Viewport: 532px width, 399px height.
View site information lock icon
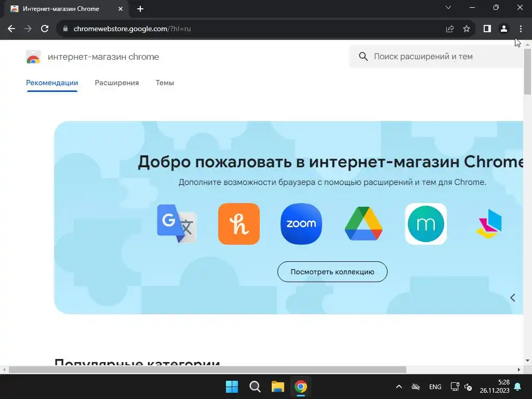coord(65,29)
